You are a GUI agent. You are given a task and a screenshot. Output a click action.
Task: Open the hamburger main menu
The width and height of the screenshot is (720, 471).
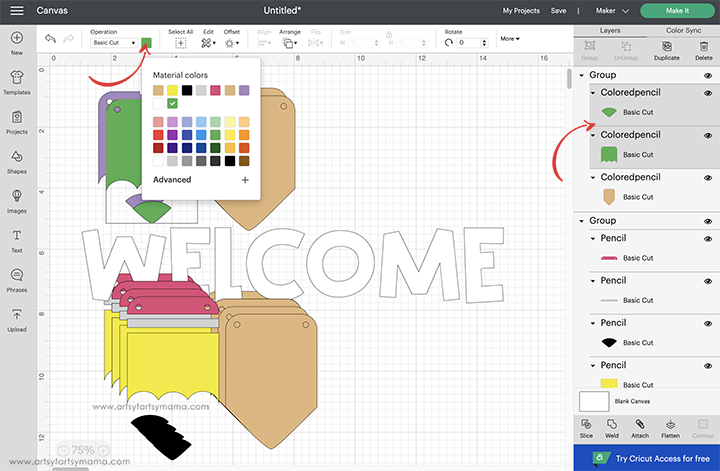point(17,10)
